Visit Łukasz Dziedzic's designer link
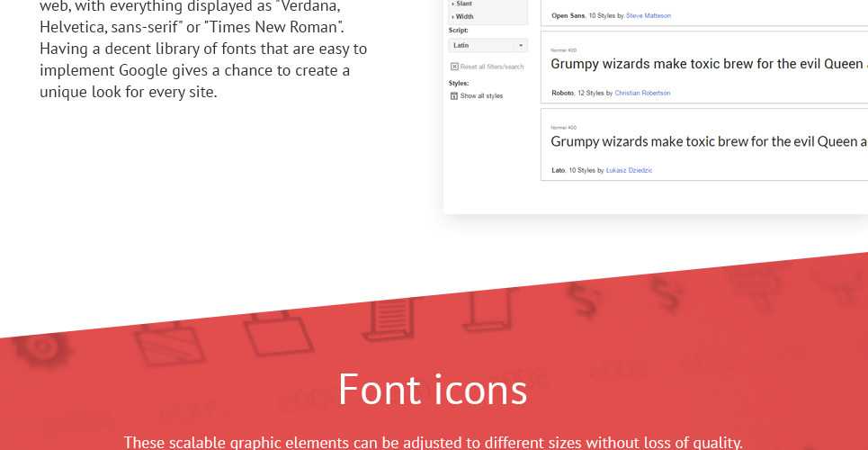 (627, 170)
